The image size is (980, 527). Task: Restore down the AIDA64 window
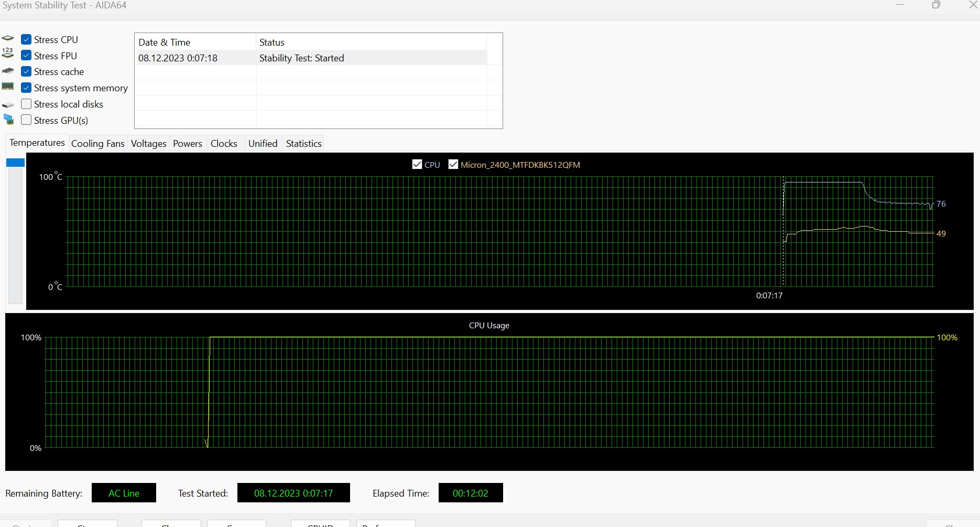tap(936, 5)
